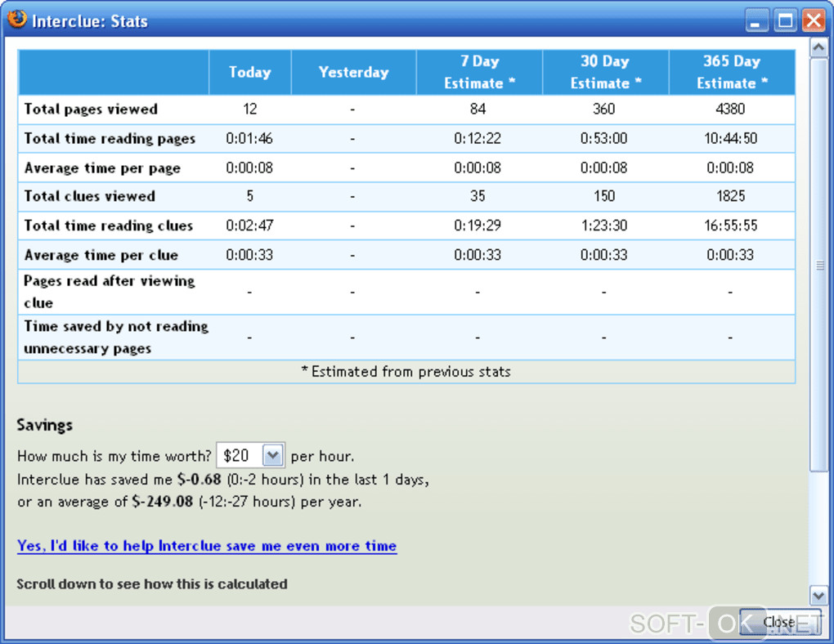This screenshot has width=834, height=644.
Task: Select the 30 Day Estimate column header
Action: [x=605, y=72]
